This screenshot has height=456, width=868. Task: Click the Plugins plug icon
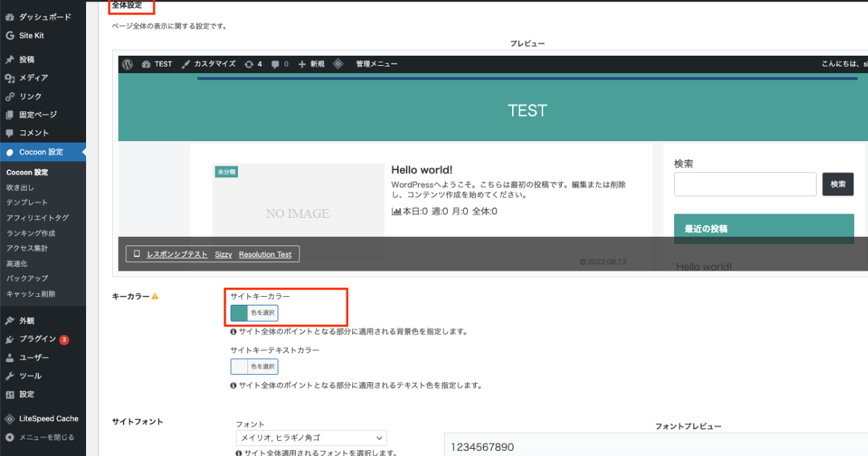9,339
